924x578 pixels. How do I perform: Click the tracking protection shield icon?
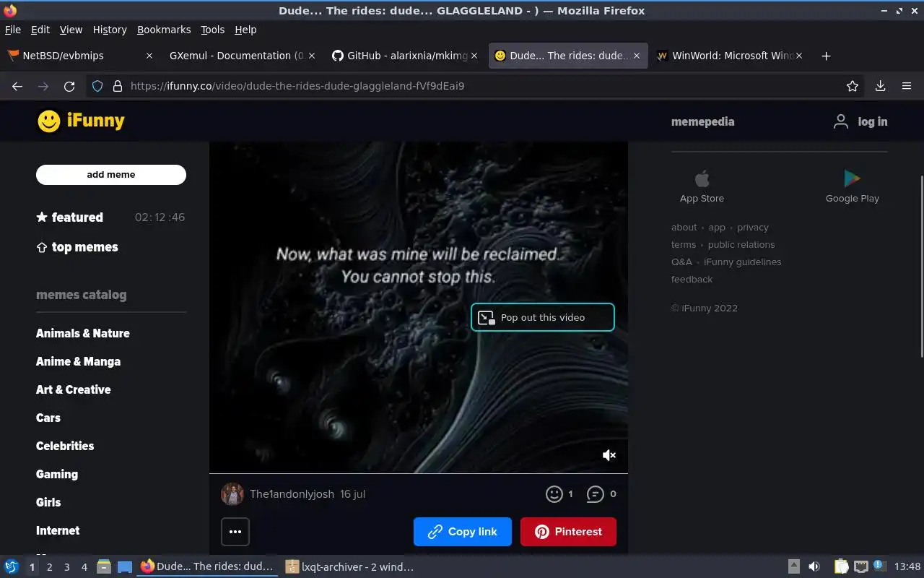98,86
